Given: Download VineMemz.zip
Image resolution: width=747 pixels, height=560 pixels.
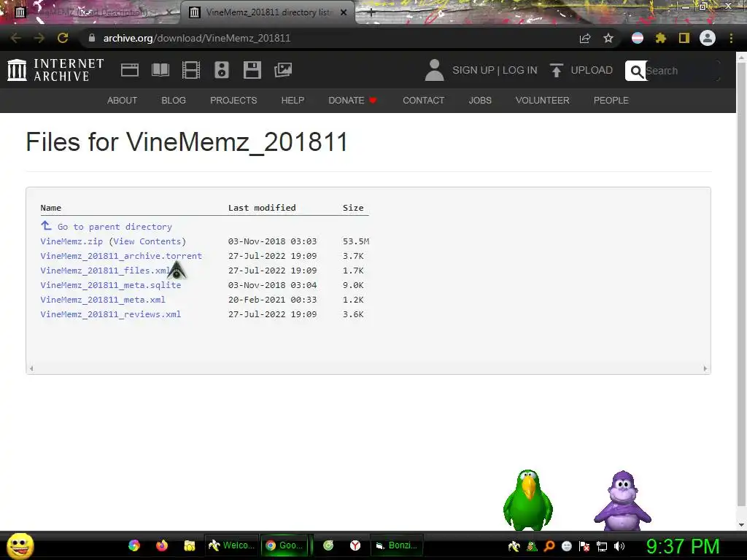Looking at the screenshot, I should click(71, 241).
